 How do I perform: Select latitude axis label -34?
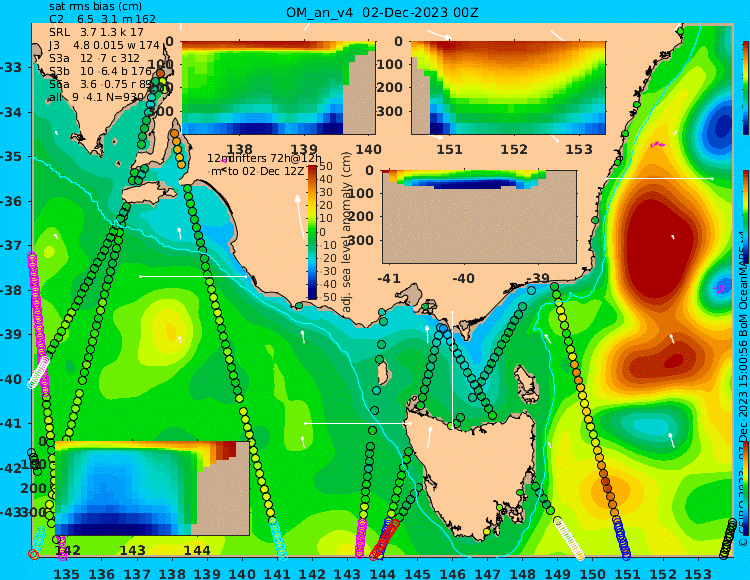coord(11,112)
